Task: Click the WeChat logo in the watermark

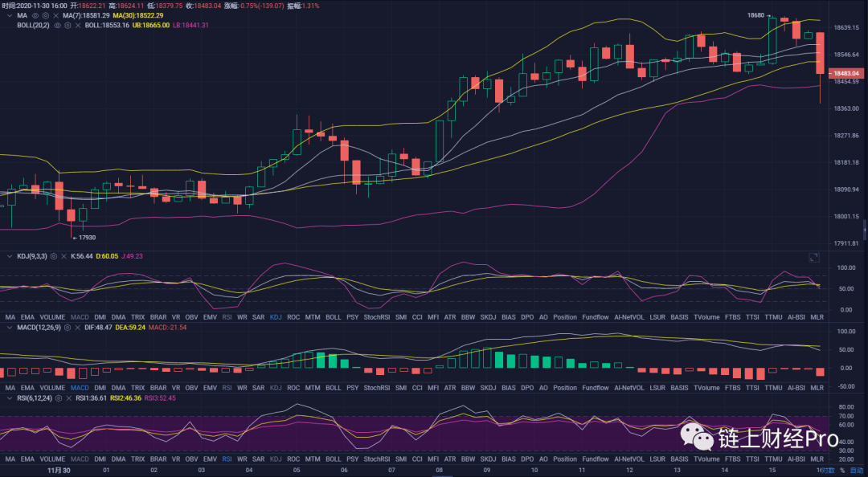Action: click(x=697, y=438)
